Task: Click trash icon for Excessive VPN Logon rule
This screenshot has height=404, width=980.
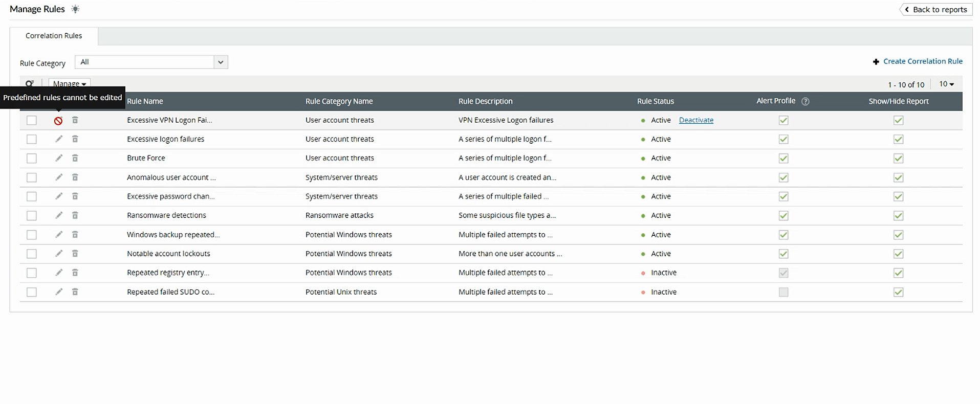Action: click(x=75, y=120)
